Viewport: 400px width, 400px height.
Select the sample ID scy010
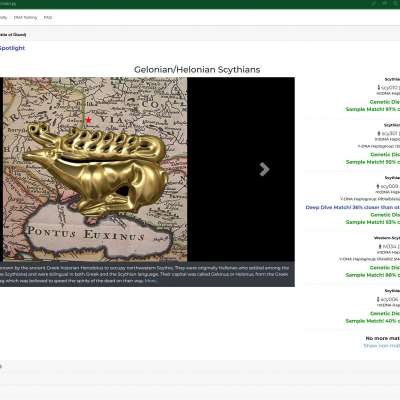coord(390,88)
